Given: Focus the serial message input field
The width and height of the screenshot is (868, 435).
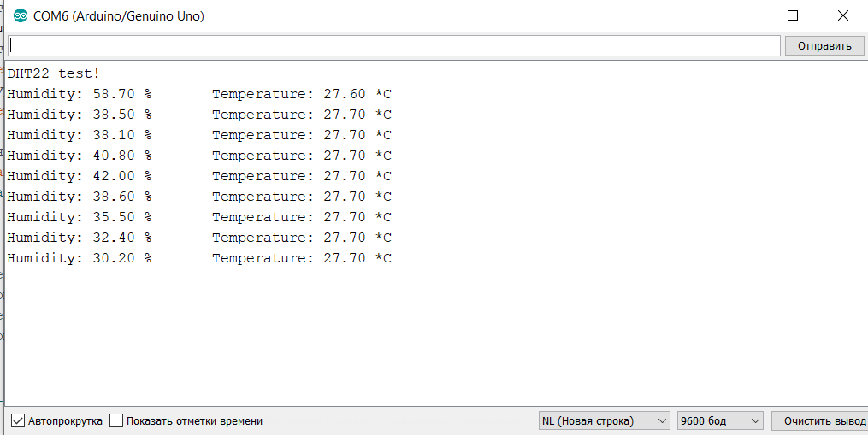Looking at the screenshot, I should (393, 45).
